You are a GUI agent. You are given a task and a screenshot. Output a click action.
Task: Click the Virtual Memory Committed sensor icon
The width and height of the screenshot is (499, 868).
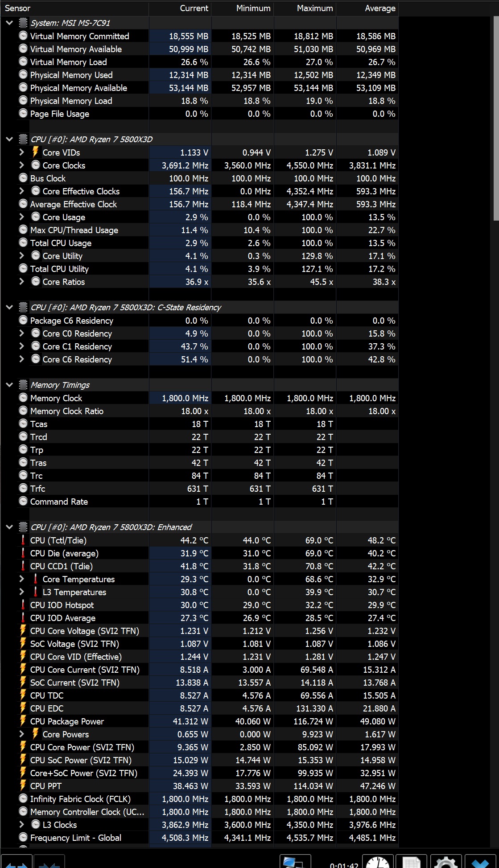pos(23,36)
